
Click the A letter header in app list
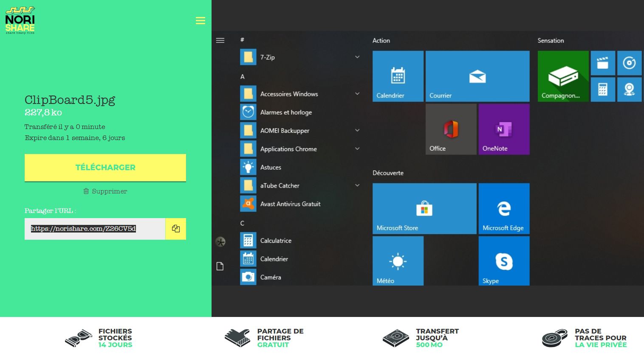243,77
